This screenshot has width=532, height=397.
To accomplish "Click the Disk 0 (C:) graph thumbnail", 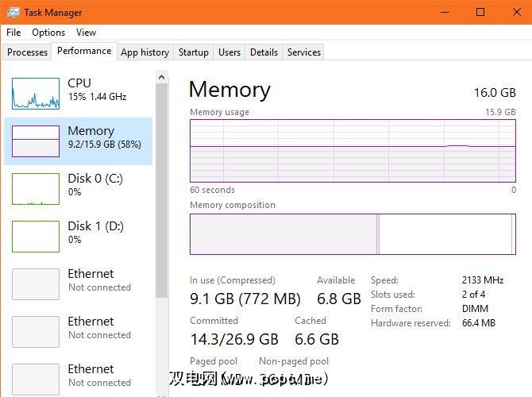I will [x=36, y=189].
